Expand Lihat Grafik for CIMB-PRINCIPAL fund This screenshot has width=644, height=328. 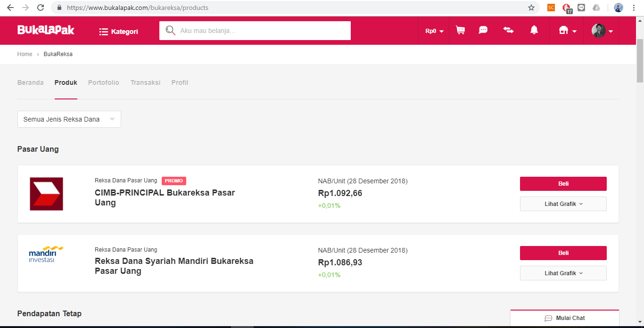[x=563, y=204]
